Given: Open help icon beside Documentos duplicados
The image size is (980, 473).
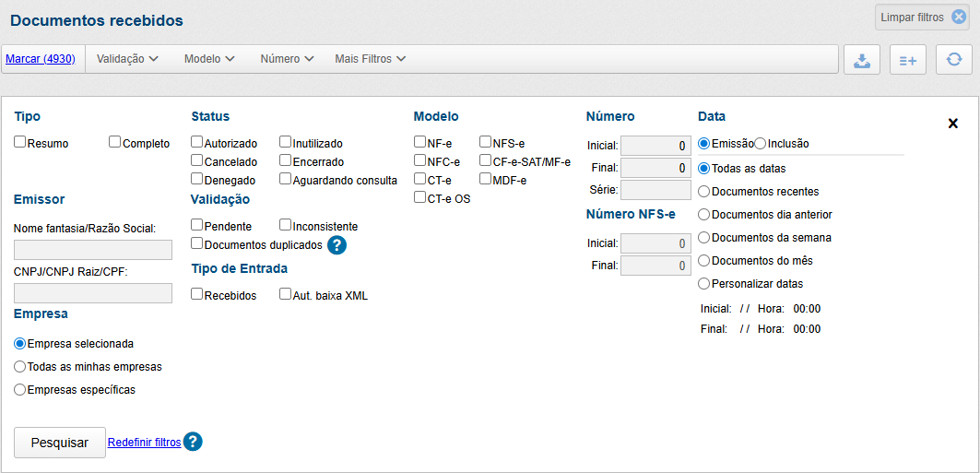Looking at the screenshot, I should (337, 245).
